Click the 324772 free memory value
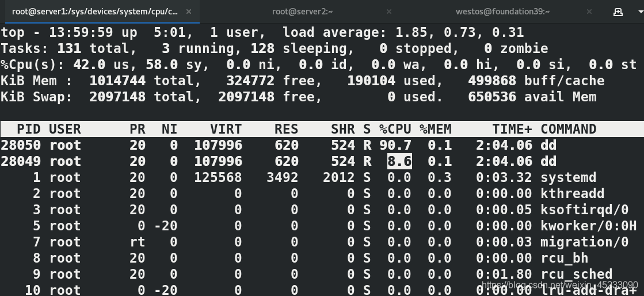Screen dimensions: 644x296 click(250, 81)
